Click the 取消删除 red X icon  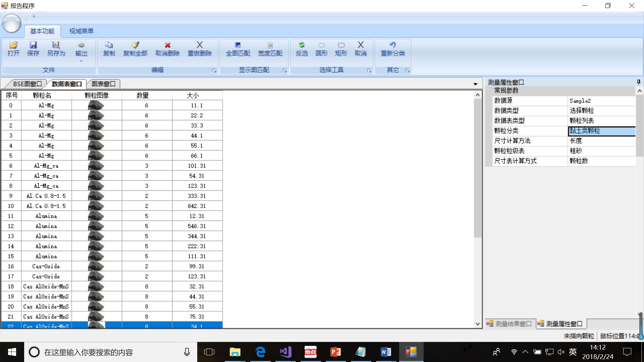167,45
